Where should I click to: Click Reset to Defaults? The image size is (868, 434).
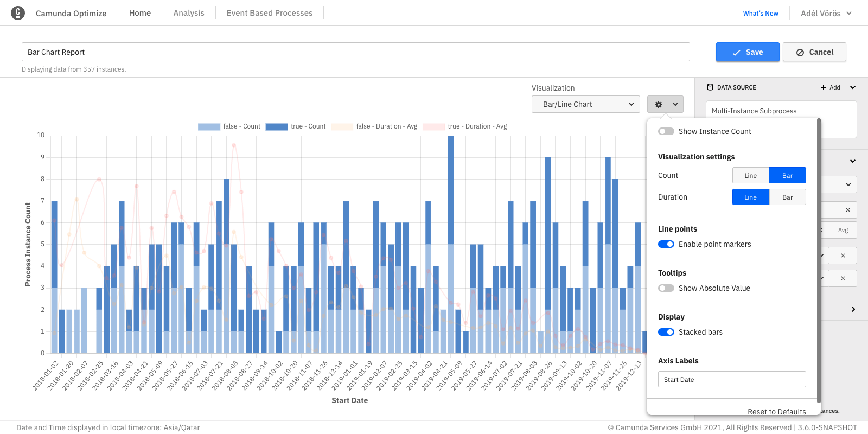click(x=776, y=412)
